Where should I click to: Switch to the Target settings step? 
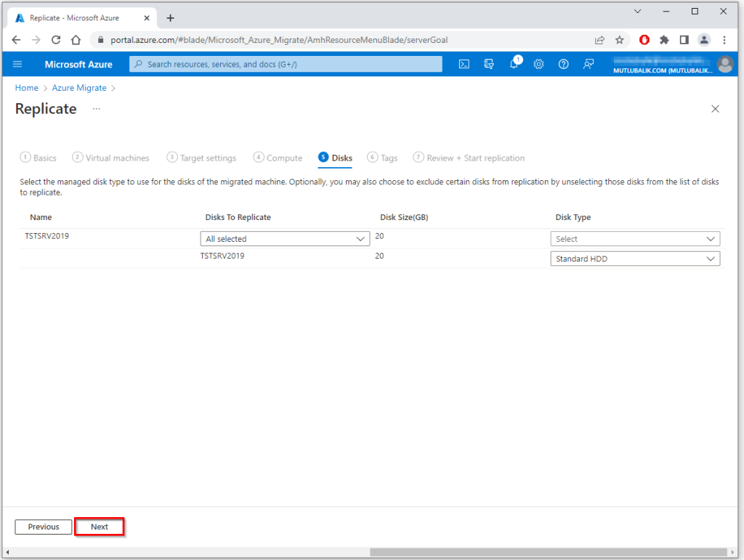pos(202,158)
